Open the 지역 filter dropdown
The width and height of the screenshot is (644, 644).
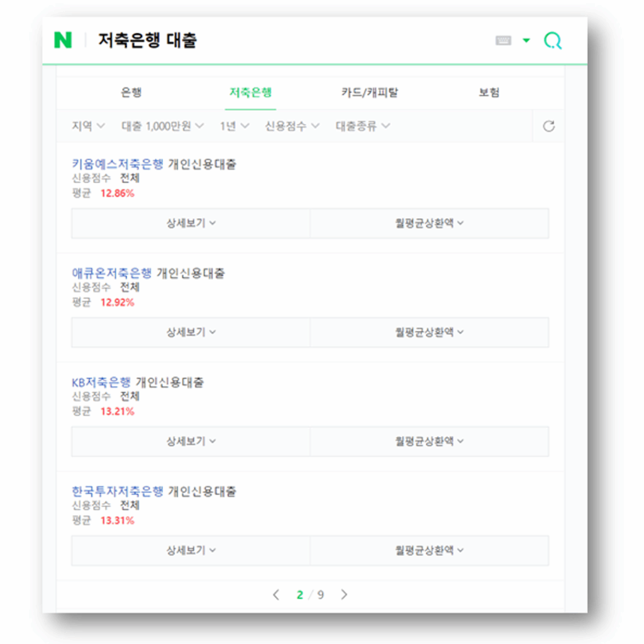[88, 126]
